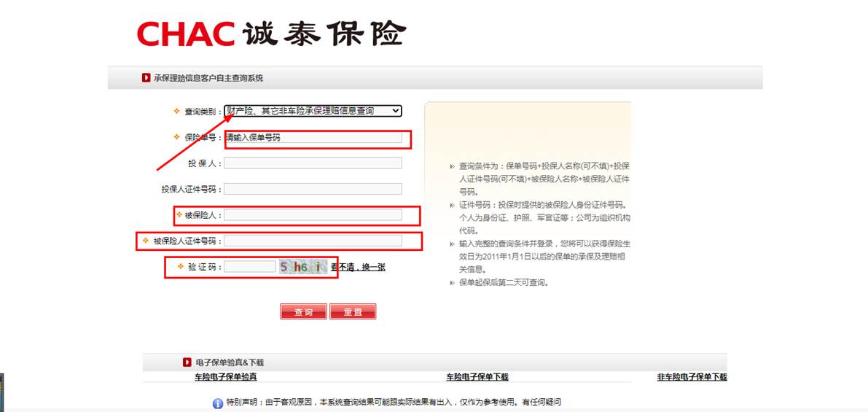Click the blue info icon before 特别声明
The image size is (868, 412).
pyautogui.click(x=218, y=403)
